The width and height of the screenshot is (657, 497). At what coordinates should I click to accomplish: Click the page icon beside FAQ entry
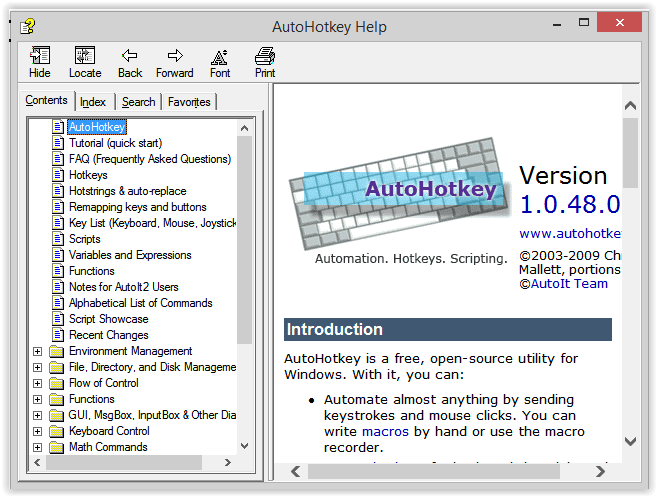click(x=58, y=159)
